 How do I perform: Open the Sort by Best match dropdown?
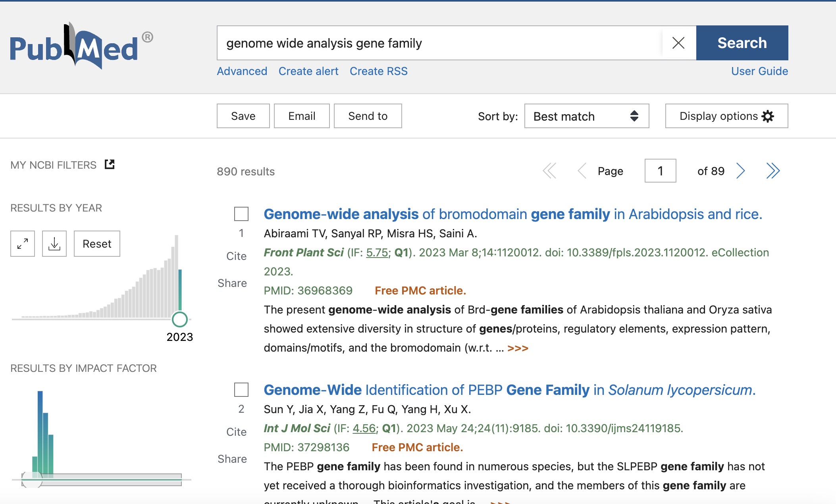(x=587, y=116)
